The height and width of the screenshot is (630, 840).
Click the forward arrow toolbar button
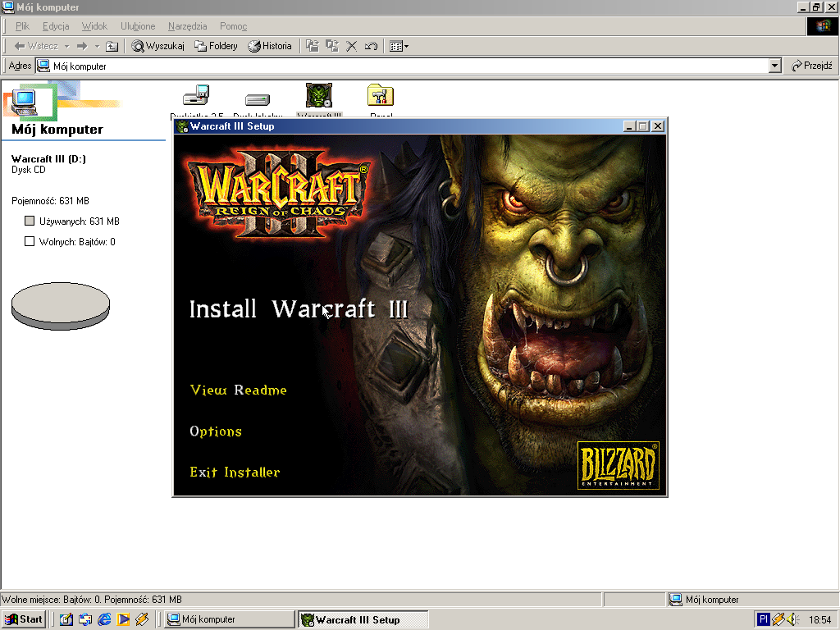[x=82, y=46]
